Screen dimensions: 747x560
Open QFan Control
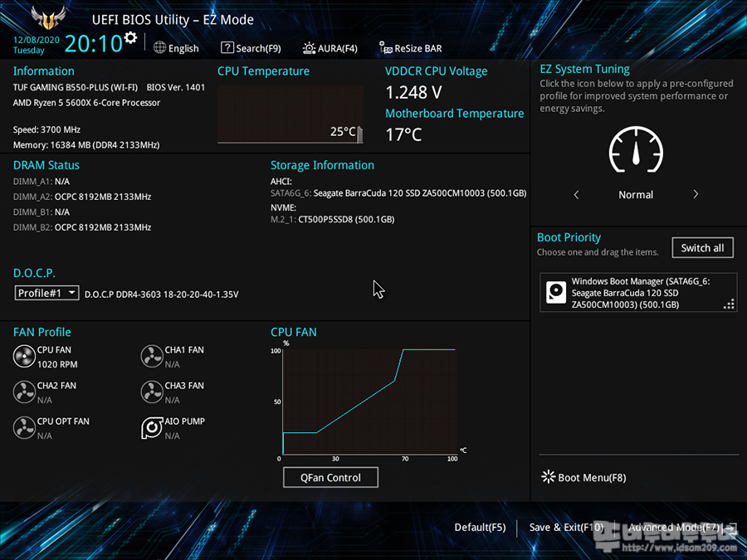click(330, 477)
